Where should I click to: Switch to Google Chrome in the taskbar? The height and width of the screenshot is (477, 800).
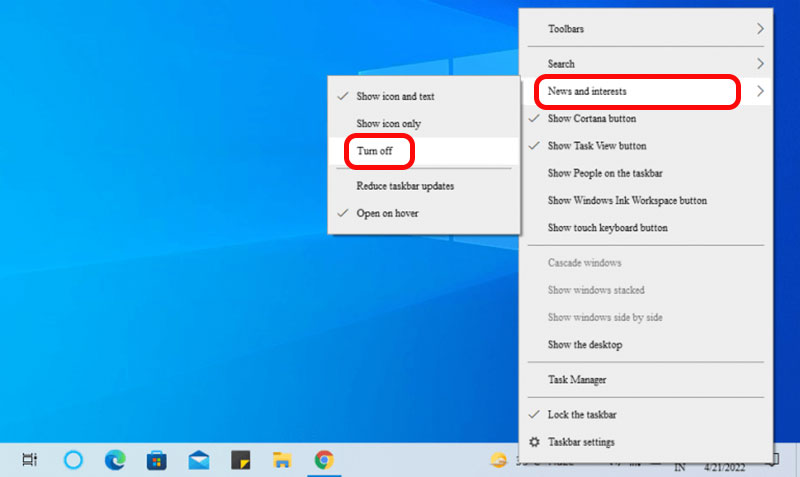click(x=324, y=460)
